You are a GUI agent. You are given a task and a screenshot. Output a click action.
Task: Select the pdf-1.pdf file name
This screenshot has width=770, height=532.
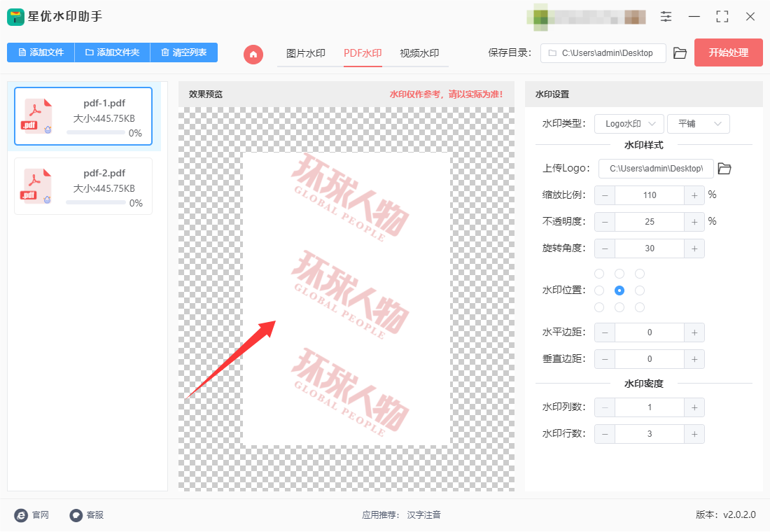click(104, 103)
